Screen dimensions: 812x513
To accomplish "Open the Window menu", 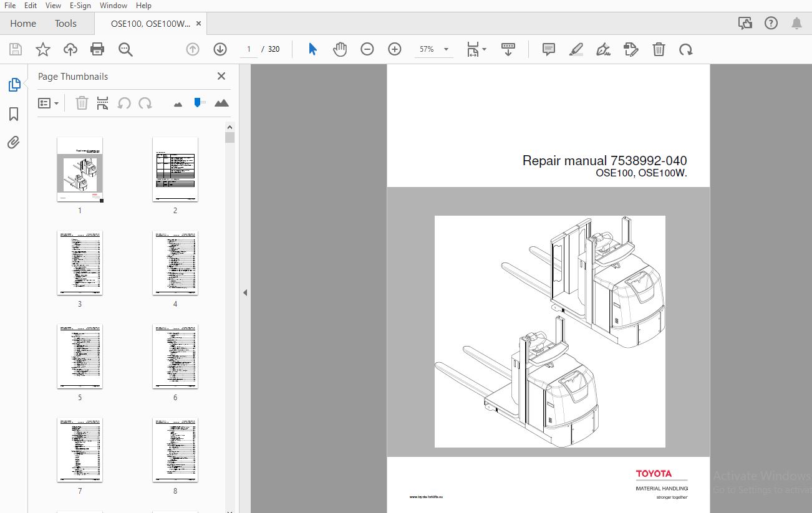I will [x=114, y=5].
